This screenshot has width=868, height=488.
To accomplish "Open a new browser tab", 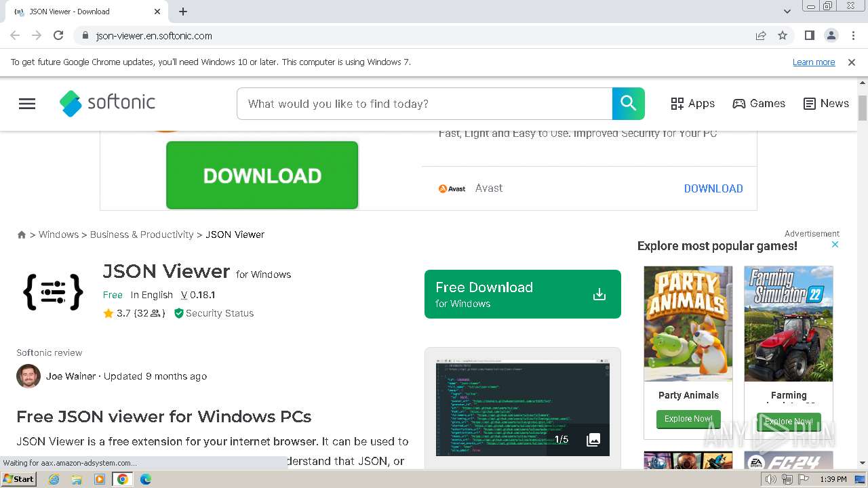I will 183,12.
